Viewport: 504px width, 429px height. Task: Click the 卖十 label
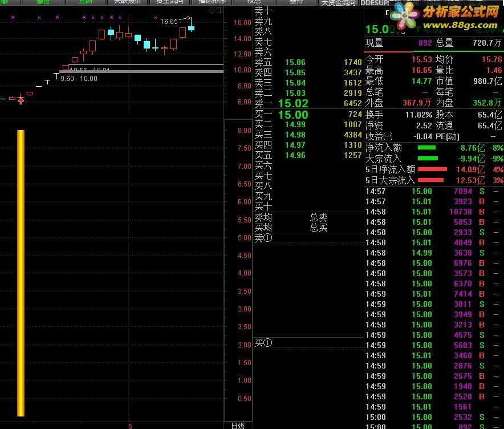click(x=263, y=11)
